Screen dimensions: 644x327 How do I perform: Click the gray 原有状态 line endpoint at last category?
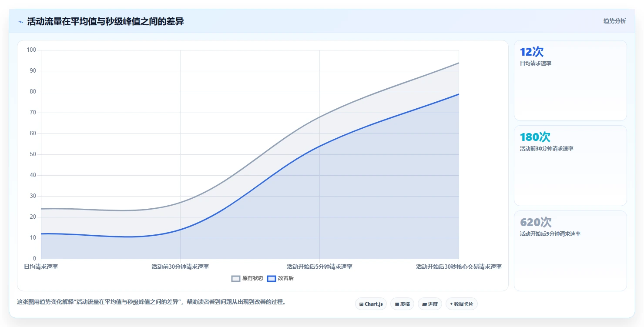click(x=459, y=63)
